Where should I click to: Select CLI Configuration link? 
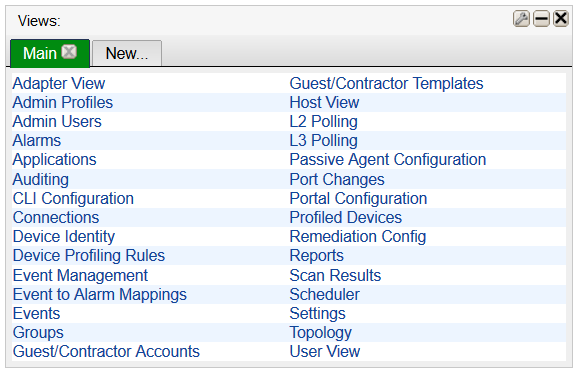tap(73, 198)
